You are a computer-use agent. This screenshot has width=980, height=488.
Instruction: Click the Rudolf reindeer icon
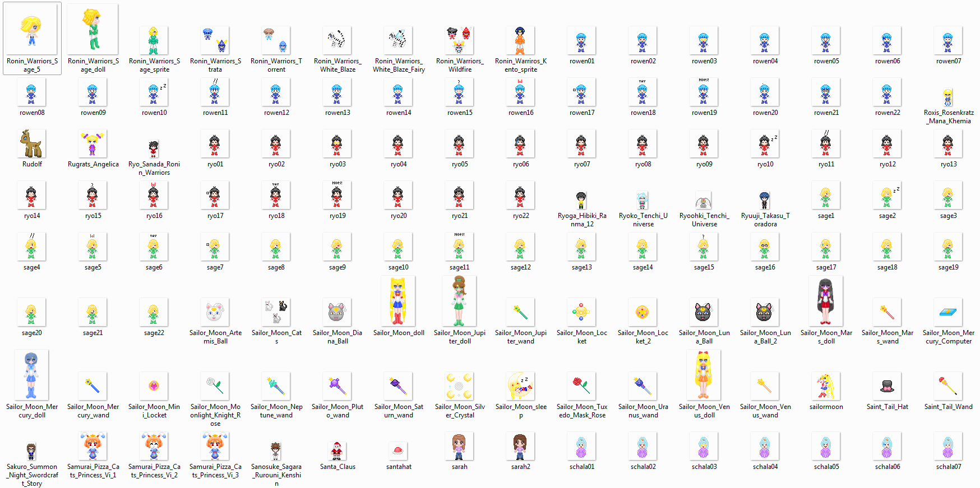tap(32, 143)
